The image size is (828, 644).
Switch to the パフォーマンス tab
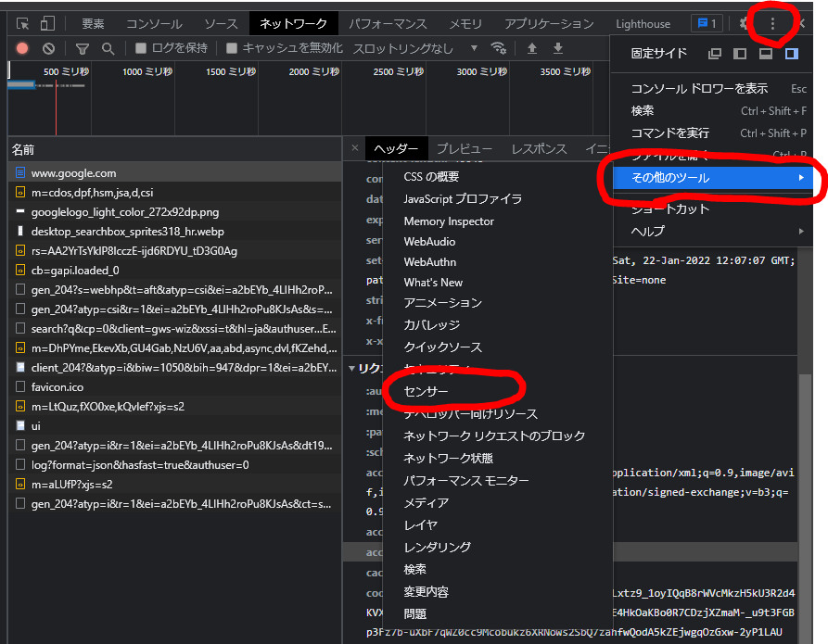coord(389,24)
